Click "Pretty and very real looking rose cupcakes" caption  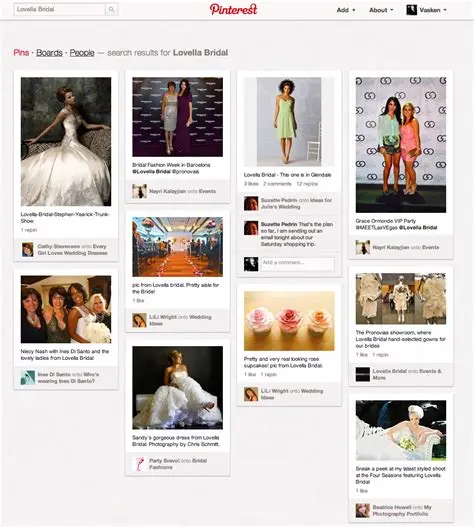pos(283,362)
